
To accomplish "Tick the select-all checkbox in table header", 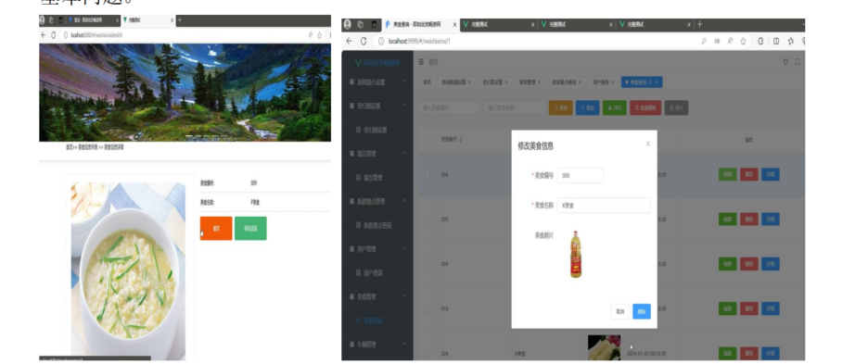I will pyautogui.click(x=428, y=140).
